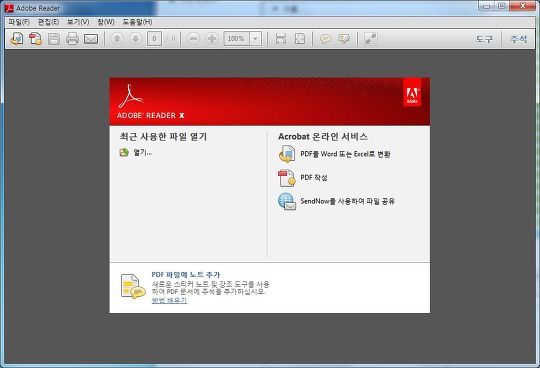Click the green open folder icon
540x368 pixels.
[x=124, y=152]
